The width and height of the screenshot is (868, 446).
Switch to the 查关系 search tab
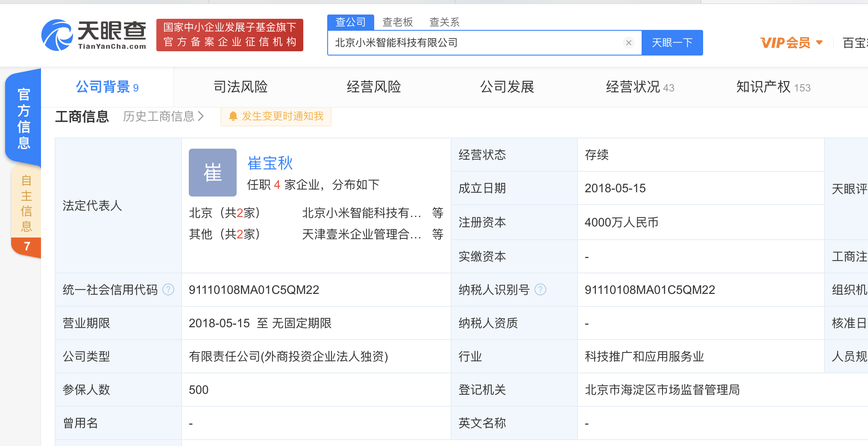point(444,22)
